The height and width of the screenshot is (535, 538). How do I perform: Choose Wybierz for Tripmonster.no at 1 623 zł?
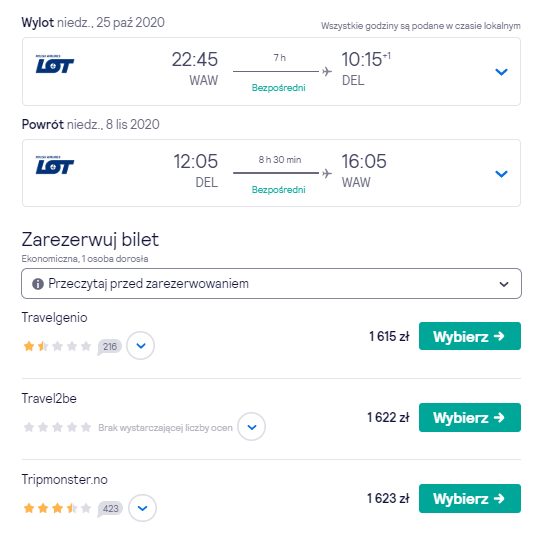(x=470, y=498)
